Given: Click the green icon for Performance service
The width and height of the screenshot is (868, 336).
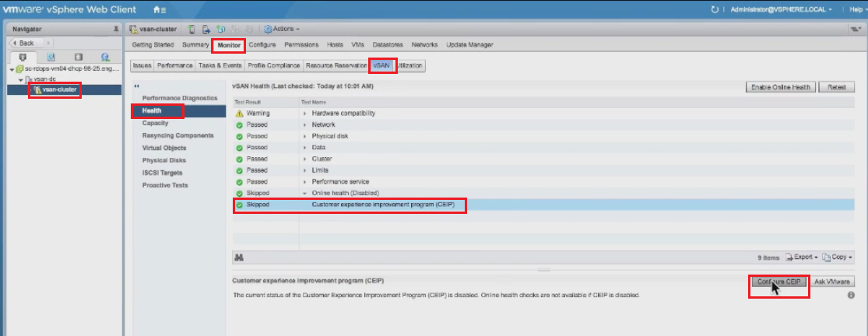Looking at the screenshot, I should (239, 182).
